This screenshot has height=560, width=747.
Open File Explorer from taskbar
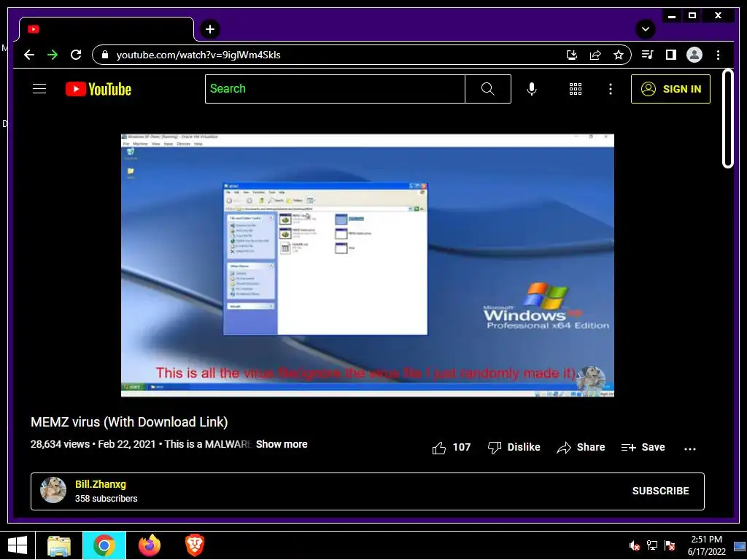click(59, 545)
